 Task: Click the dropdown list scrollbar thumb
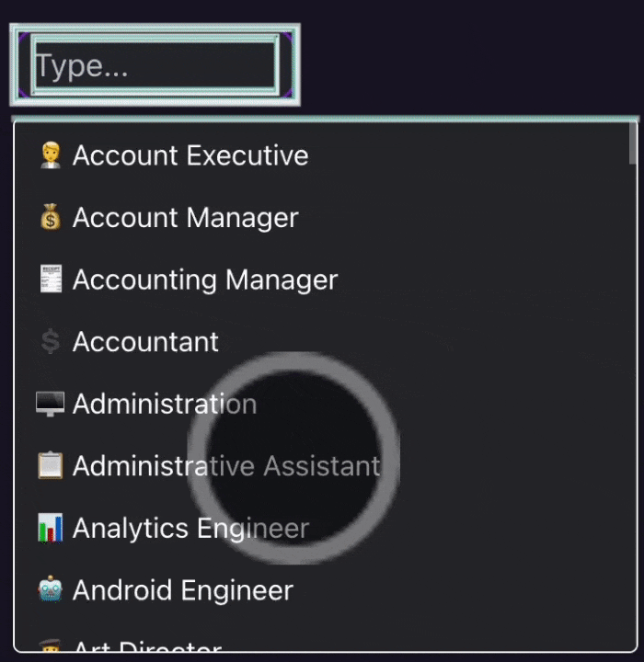[x=633, y=143]
